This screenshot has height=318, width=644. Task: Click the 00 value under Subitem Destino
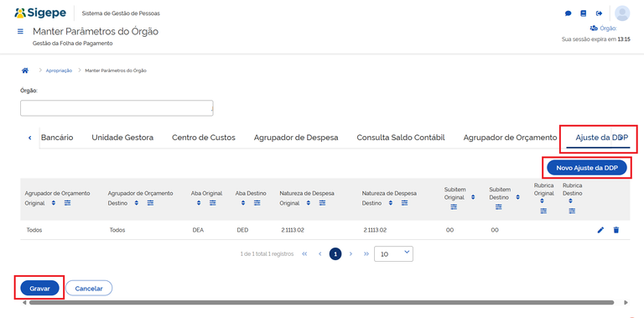495,230
